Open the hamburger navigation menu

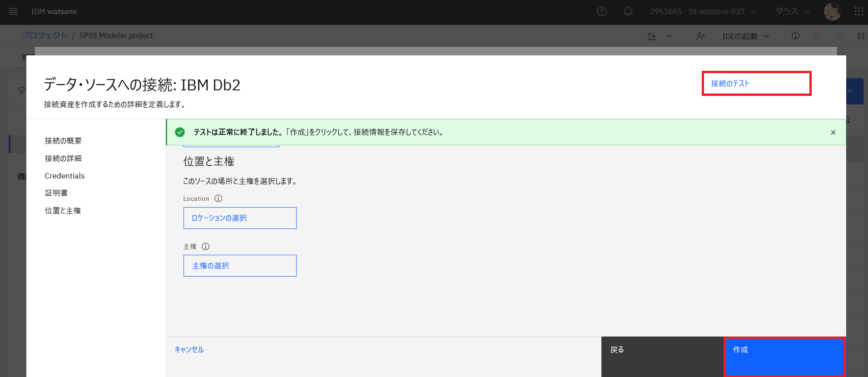pyautogui.click(x=13, y=11)
